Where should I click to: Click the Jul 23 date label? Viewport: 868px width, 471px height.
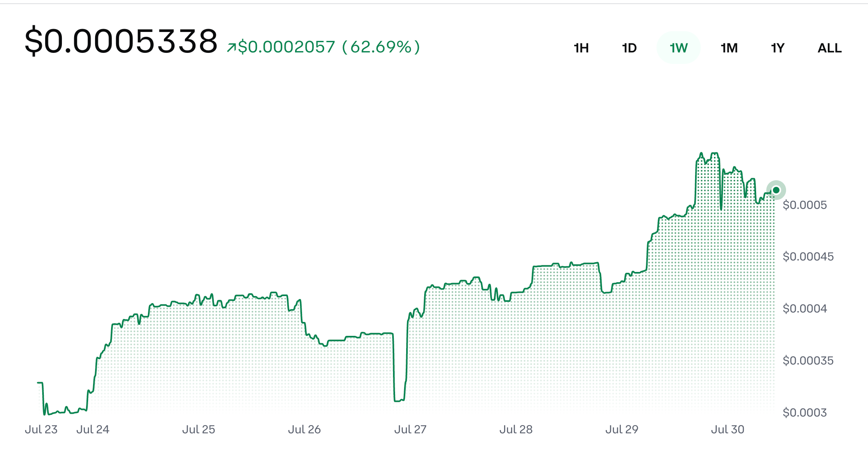(41, 429)
